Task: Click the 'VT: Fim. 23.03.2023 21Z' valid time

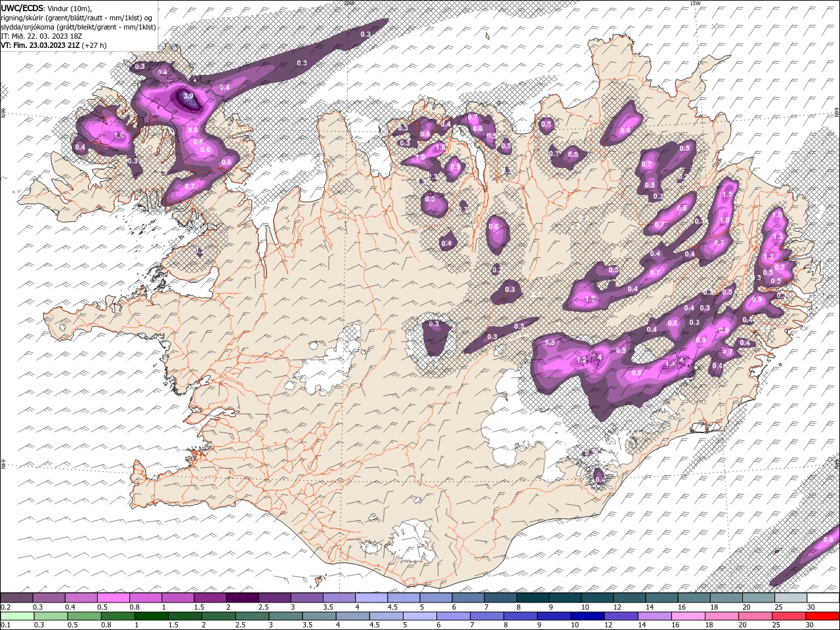Action: [40, 45]
